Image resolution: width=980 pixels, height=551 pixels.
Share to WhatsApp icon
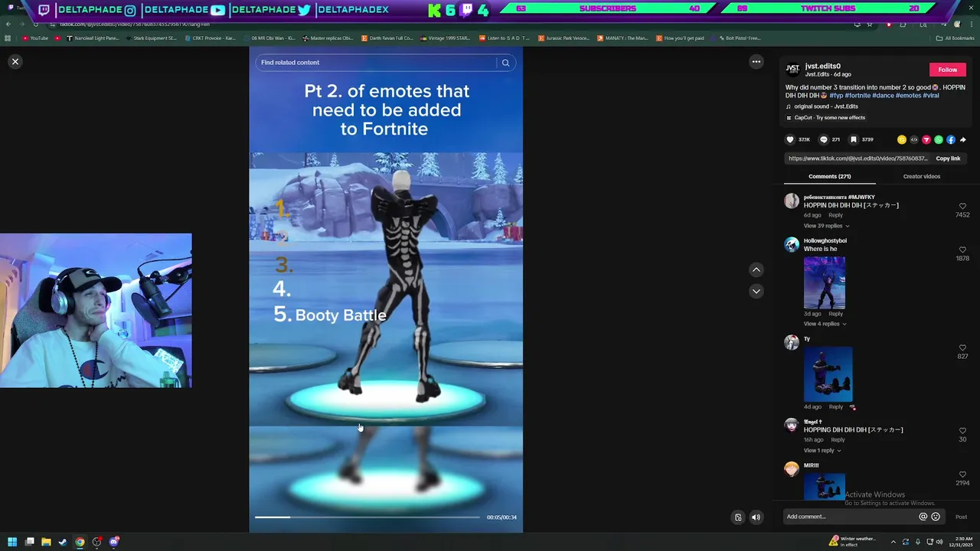pyautogui.click(x=938, y=139)
